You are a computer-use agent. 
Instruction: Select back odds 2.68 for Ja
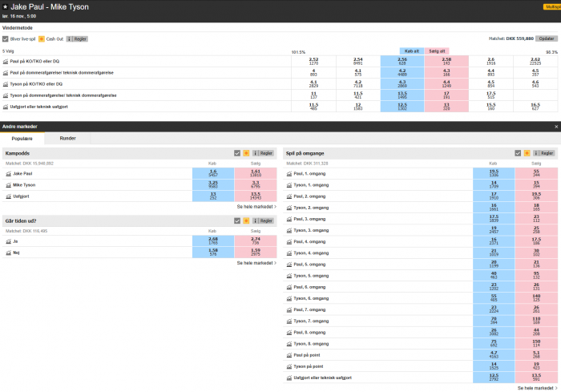[213, 241]
